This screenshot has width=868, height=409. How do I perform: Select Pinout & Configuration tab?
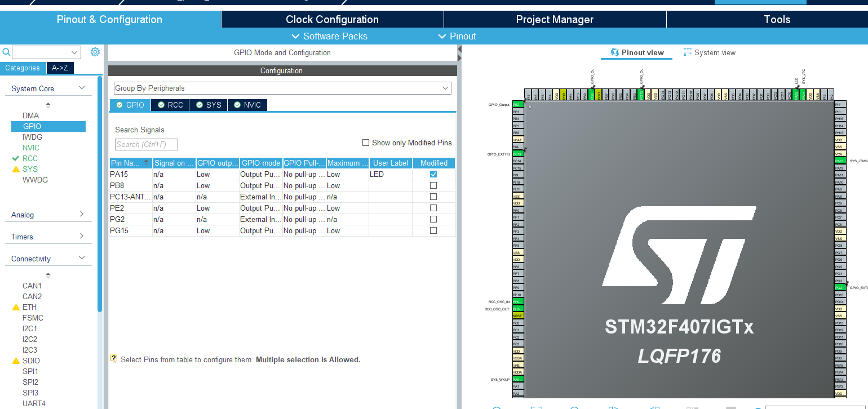[109, 19]
